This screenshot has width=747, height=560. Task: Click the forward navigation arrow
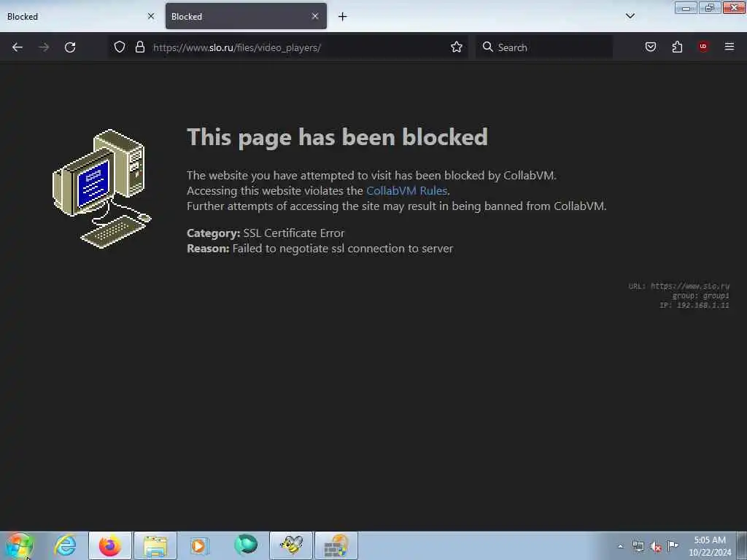(x=44, y=47)
